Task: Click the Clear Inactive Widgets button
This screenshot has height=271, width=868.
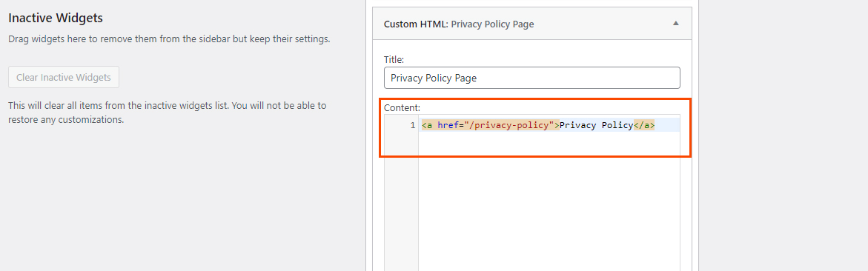Action: click(64, 78)
